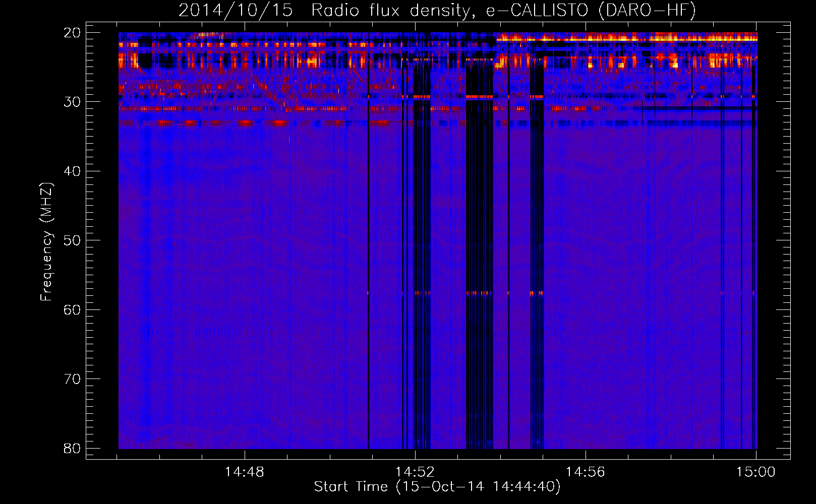
Task: Click the 20 frequency tick label
Action: pos(72,33)
